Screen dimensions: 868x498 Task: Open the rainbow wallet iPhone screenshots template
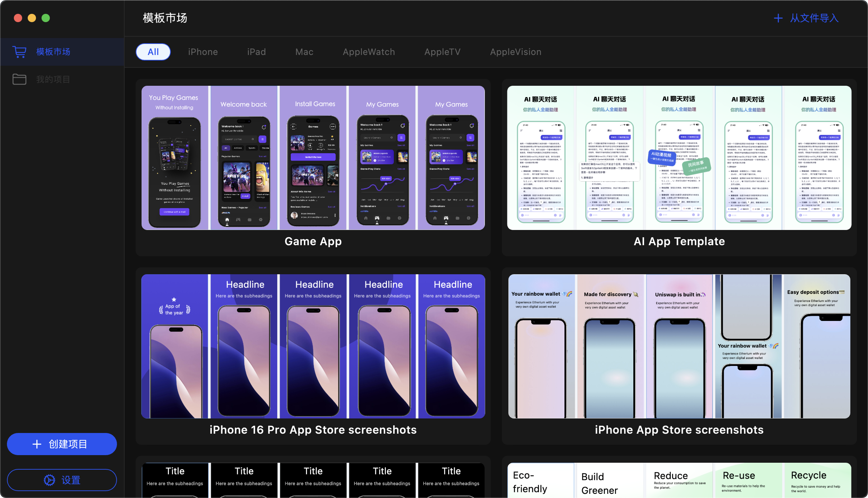[x=679, y=346]
